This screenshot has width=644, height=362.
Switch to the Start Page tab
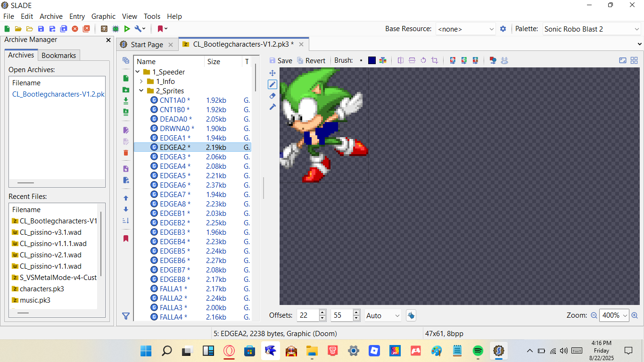click(x=147, y=44)
